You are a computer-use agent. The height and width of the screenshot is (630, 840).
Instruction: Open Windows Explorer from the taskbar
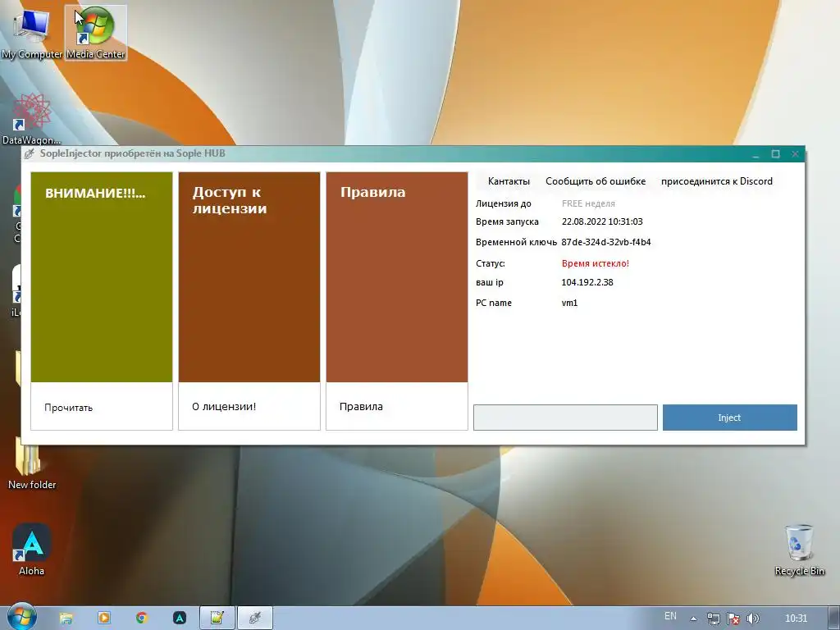(x=66, y=619)
